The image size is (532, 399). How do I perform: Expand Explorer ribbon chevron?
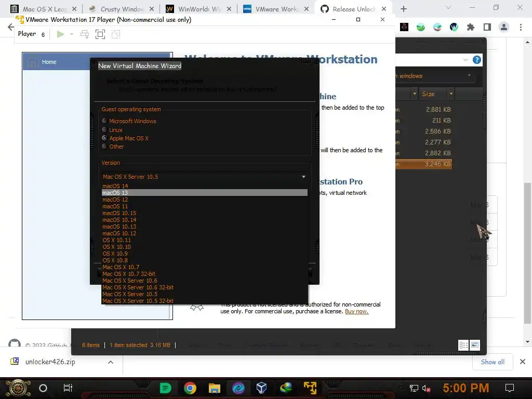click(465, 60)
